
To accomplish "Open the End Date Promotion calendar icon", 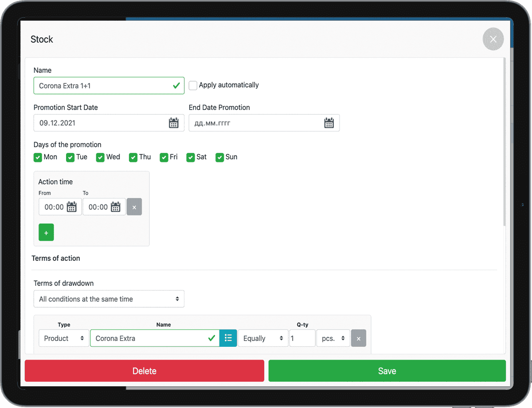I will click(x=329, y=123).
